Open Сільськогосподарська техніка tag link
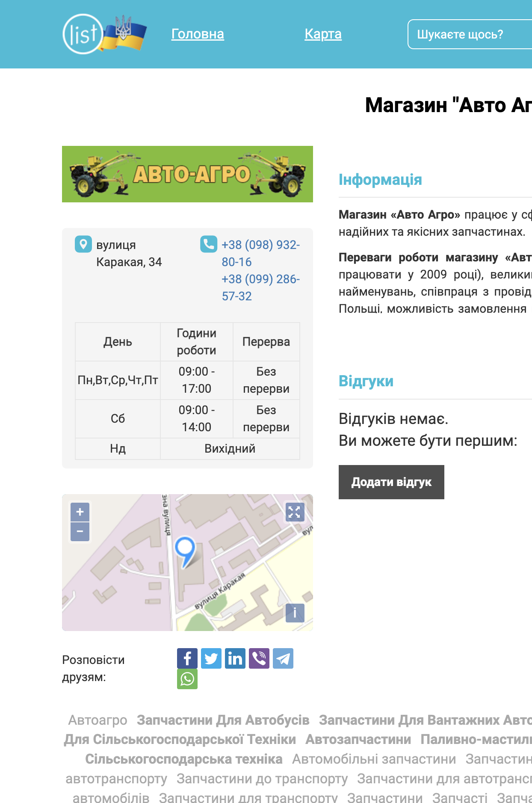The height and width of the screenshot is (803, 532). tap(184, 759)
